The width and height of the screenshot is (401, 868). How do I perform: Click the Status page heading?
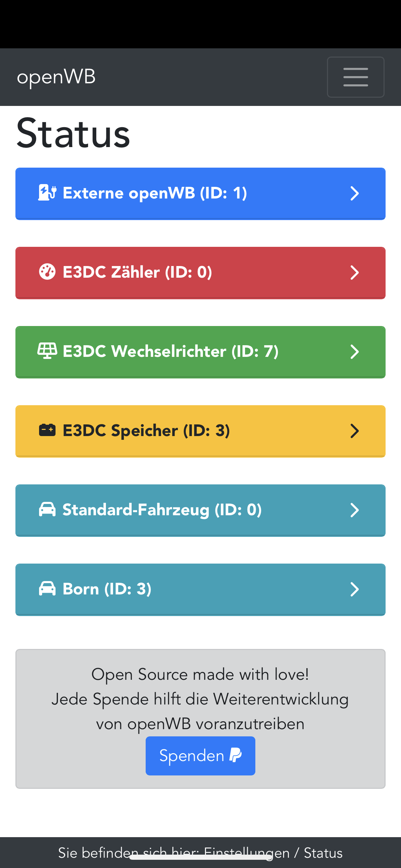pos(73,134)
